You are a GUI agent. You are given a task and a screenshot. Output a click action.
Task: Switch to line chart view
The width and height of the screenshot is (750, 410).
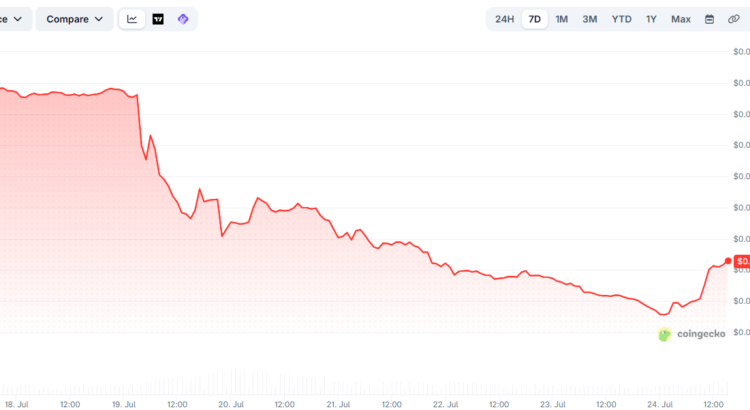point(132,19)
